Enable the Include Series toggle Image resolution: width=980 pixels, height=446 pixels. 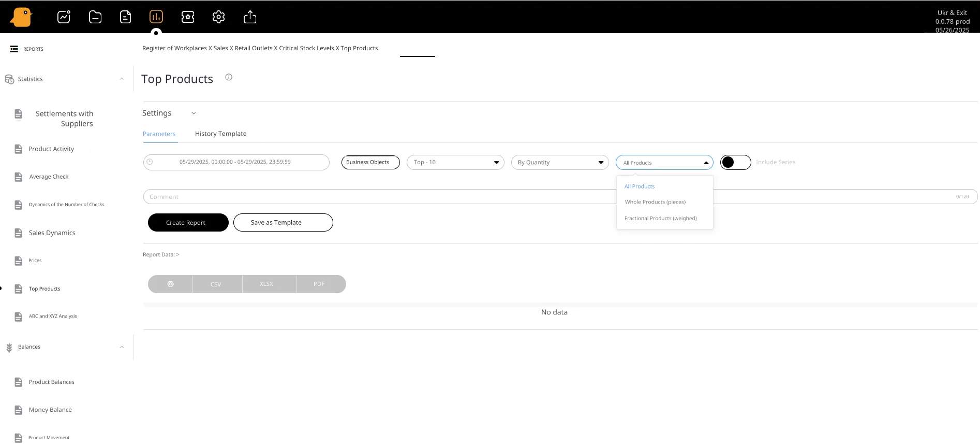[x=735, y=162]
